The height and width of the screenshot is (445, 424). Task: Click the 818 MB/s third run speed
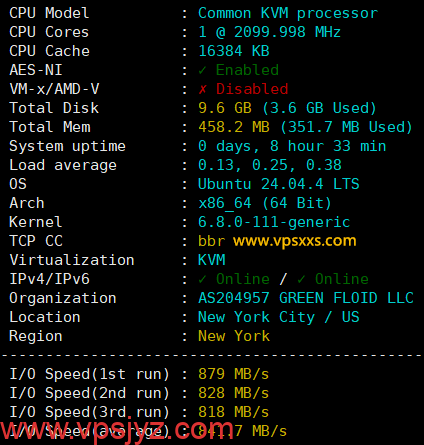tap(233, 412)
